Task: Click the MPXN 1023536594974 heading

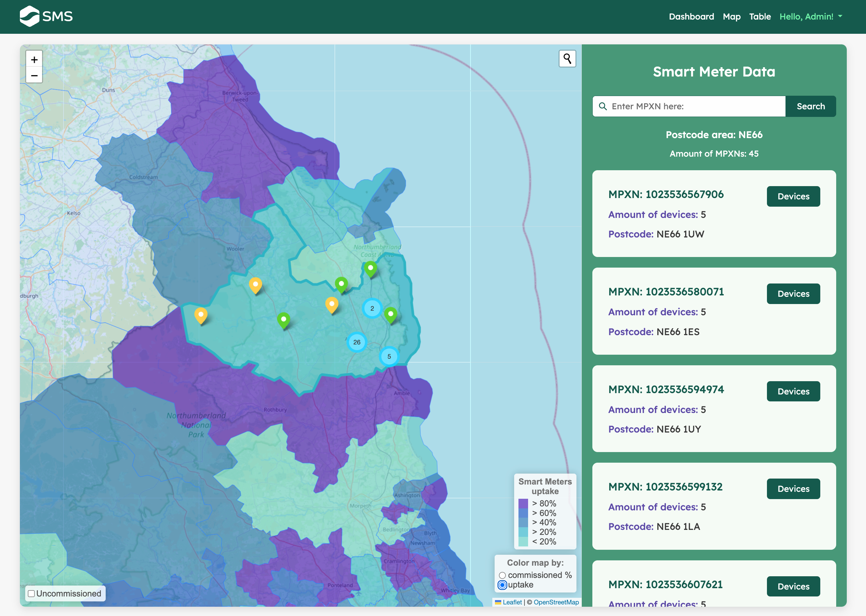Action: pos(666,389)
